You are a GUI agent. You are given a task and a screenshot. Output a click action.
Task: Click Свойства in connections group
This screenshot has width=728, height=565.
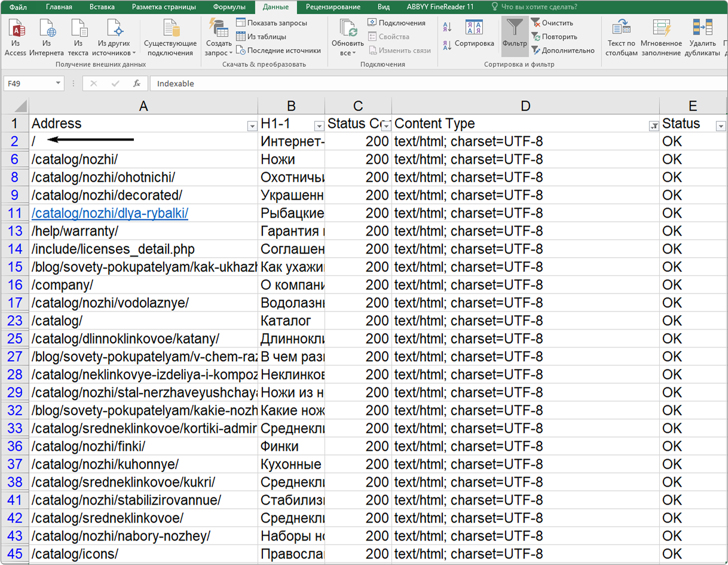tap(389, 36)
